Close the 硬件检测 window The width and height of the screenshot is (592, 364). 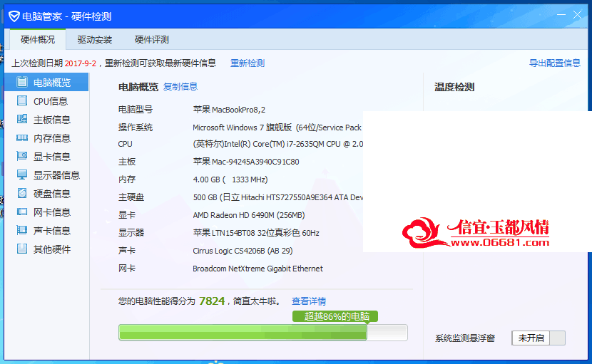(577, 15)
